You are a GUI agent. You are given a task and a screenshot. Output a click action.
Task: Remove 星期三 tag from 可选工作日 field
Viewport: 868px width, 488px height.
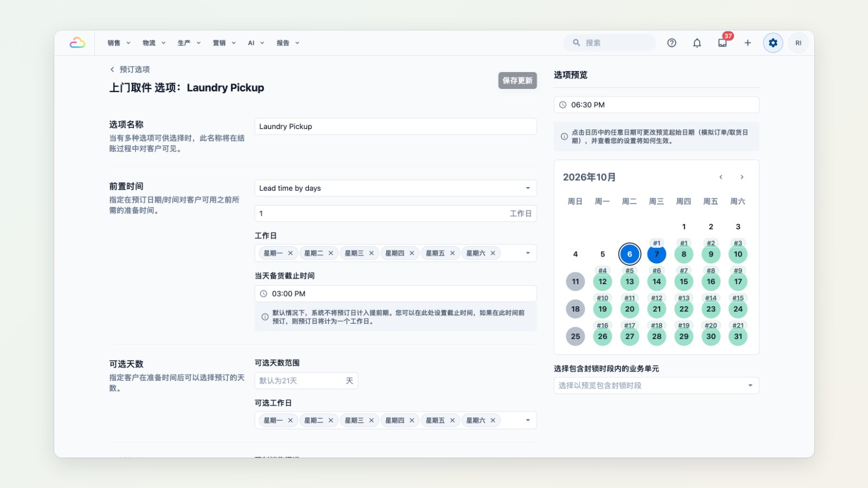click(371, 420)
